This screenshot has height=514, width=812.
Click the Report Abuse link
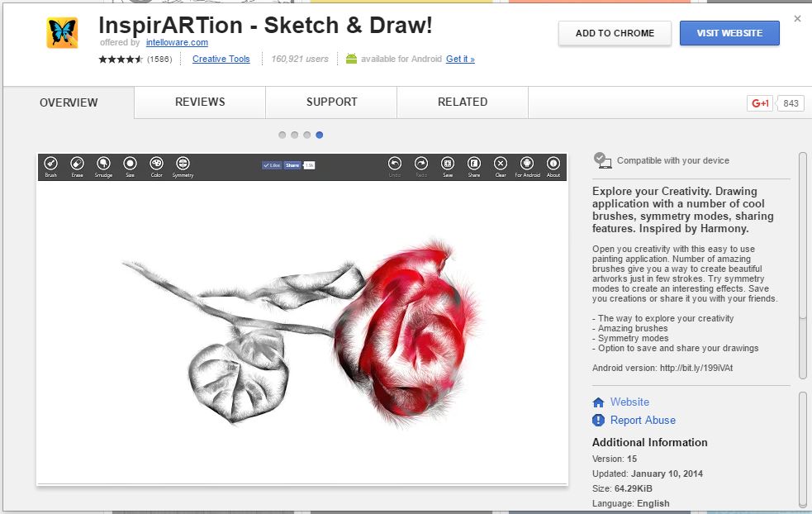[643, 421]
